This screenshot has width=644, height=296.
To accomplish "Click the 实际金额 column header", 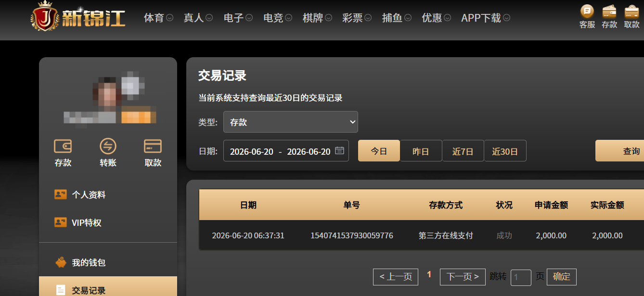I will point(607,205).
